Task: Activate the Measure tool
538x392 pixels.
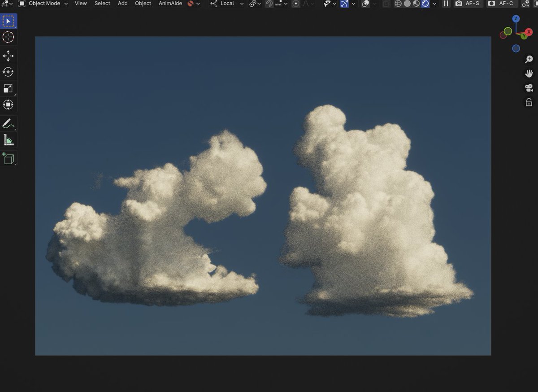Action: 8,139
